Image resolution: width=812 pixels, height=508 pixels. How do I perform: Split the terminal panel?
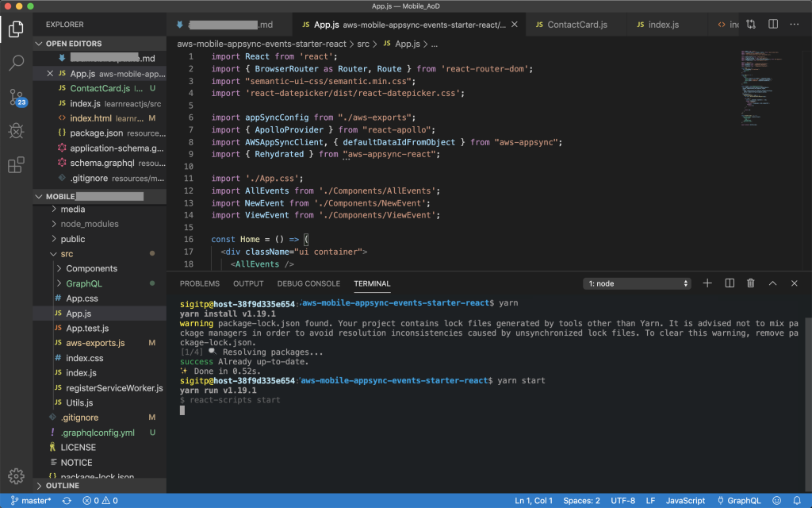(x=730, y=283)
